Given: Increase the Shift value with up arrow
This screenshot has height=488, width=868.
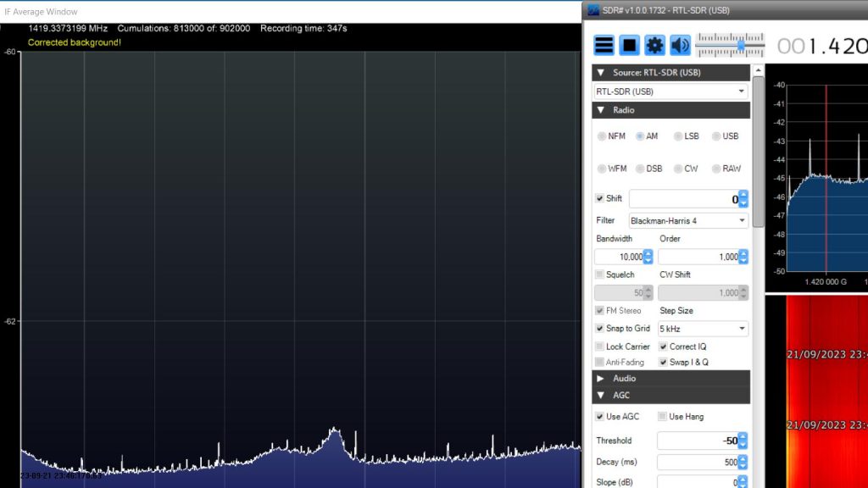Looking at the screenshot, I should tap(743, 195).
